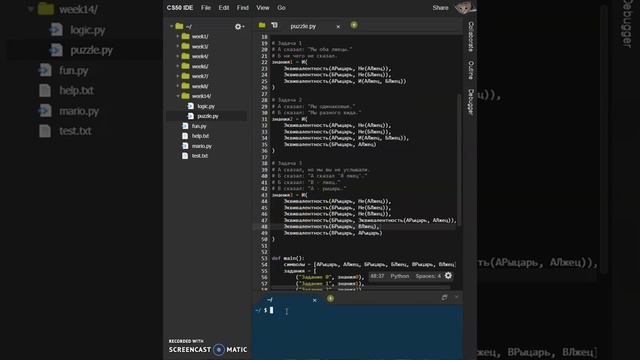Viewport: 640px width, 360px height.
Task: Toggle file browser via green folder icon
Action: coord(262,25)
